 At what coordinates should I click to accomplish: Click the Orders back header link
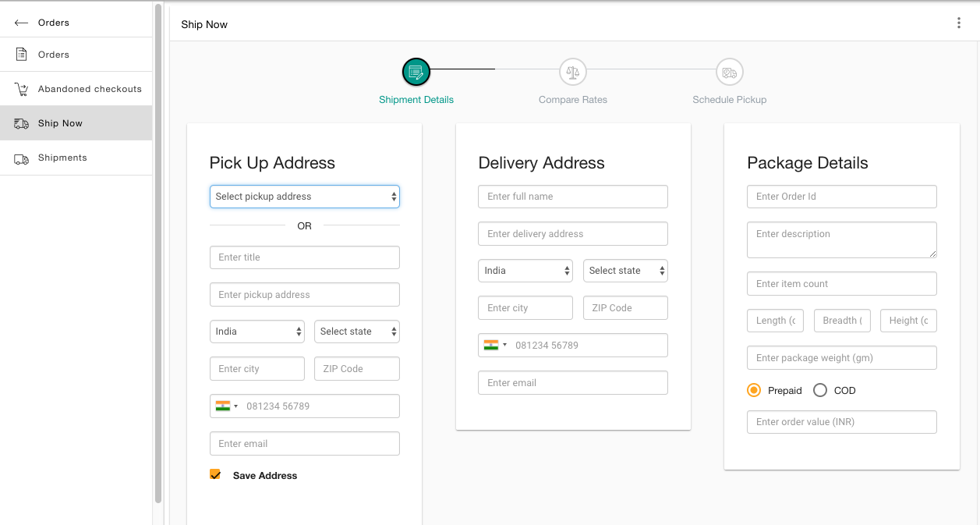[54, 23]
